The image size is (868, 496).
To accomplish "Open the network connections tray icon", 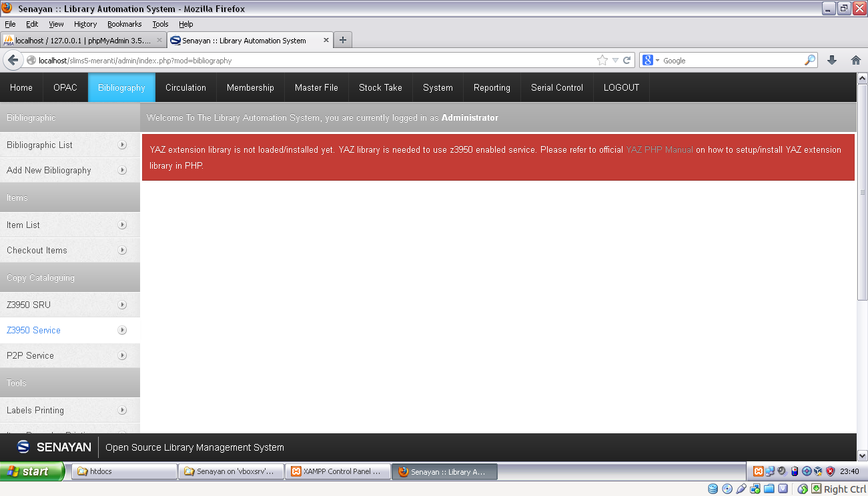I will tap(770, 471).
